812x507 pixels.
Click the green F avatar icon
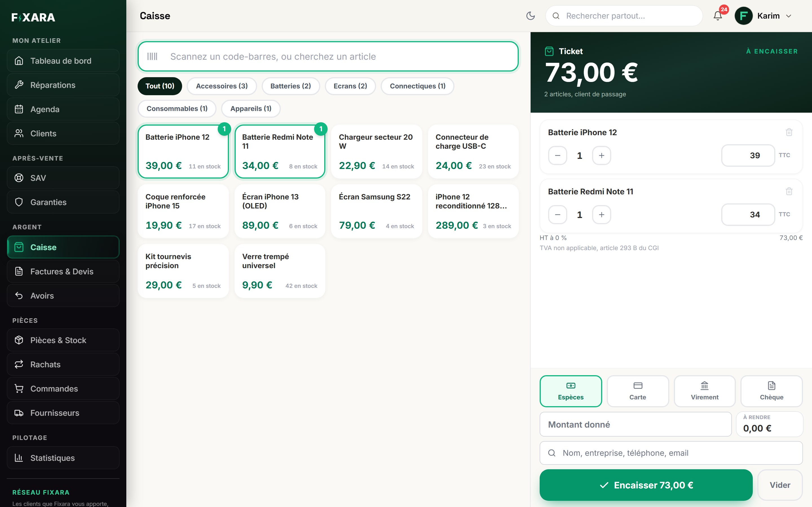pos(743,16)
